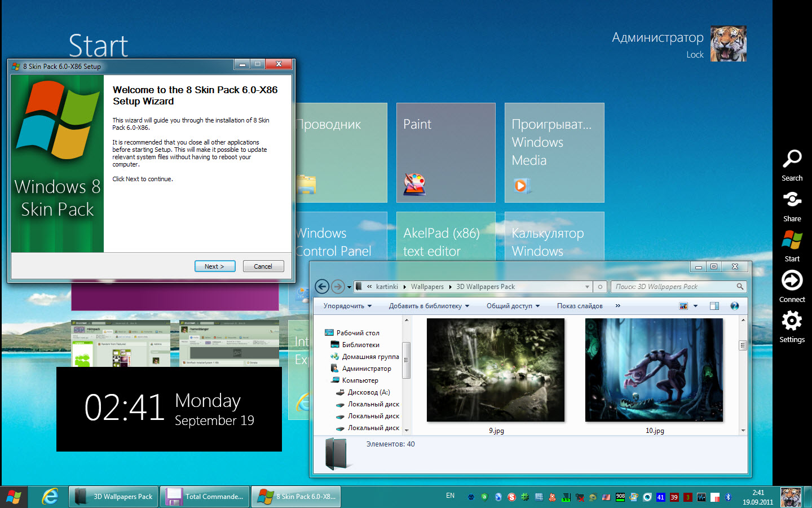
Task: Open the Windows Media Player tile
Action: (554, 152)
